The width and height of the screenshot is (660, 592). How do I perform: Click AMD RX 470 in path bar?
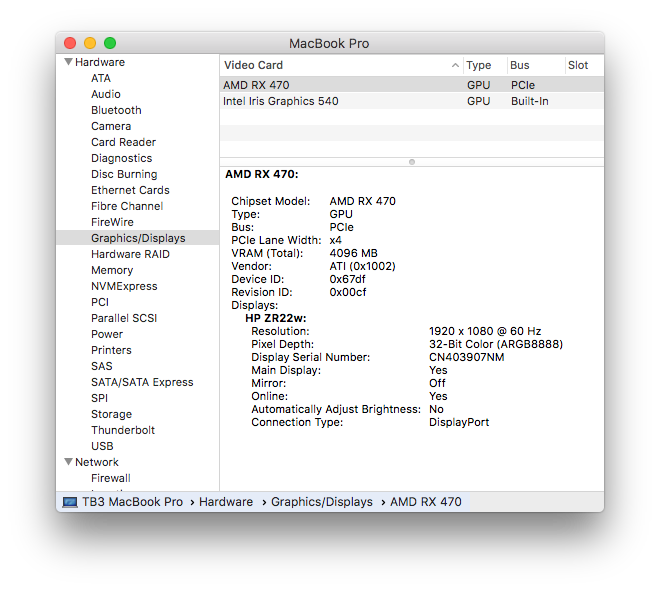(426, 502)
